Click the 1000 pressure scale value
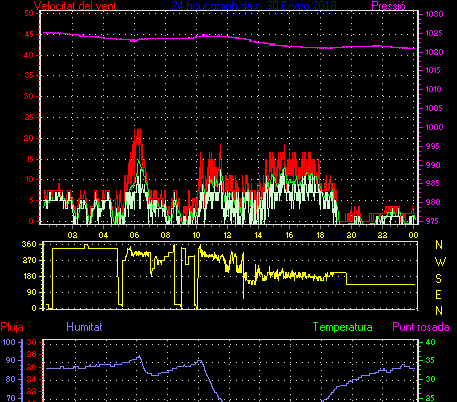Image resolution: width=457 pixels, height=402 pixels. click(434, 127)
